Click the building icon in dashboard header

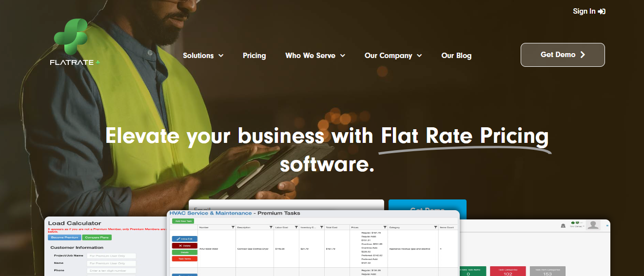563,225
